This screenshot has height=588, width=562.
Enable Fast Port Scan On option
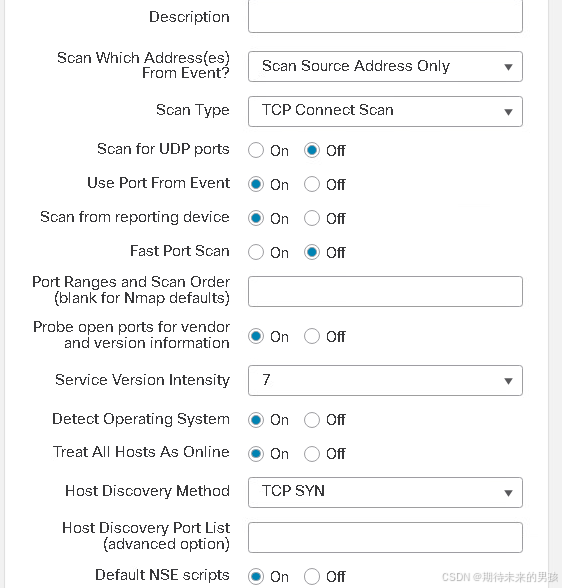pos(256,252)
